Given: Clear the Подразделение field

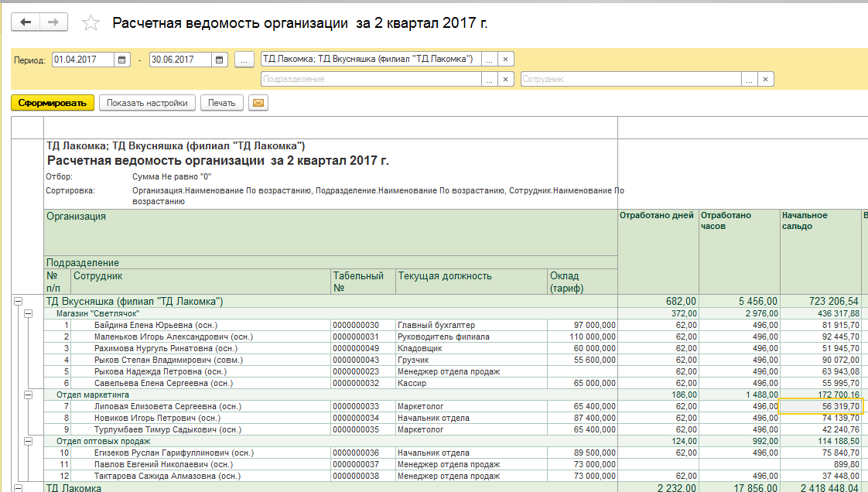Looking at the screenshot, I should [x=505, y=79].
